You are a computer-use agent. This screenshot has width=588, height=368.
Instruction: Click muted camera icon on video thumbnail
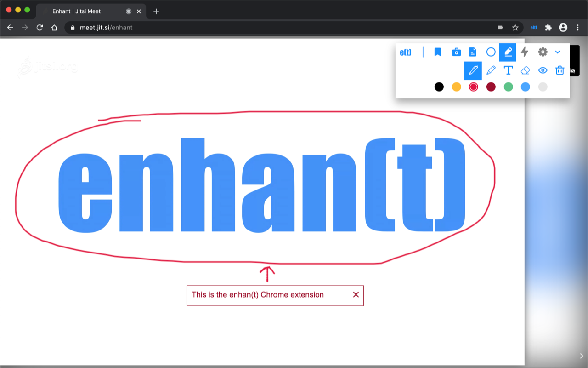pos(572,71)
